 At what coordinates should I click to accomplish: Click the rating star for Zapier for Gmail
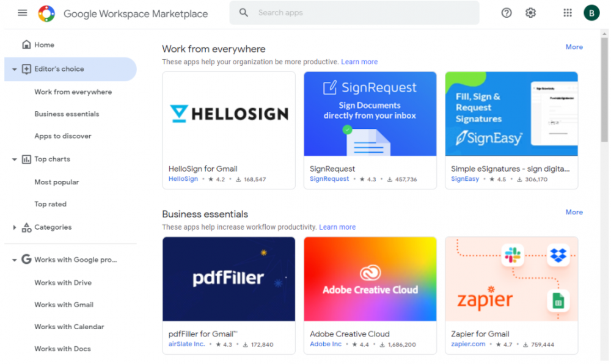click(x=499, y=344)
